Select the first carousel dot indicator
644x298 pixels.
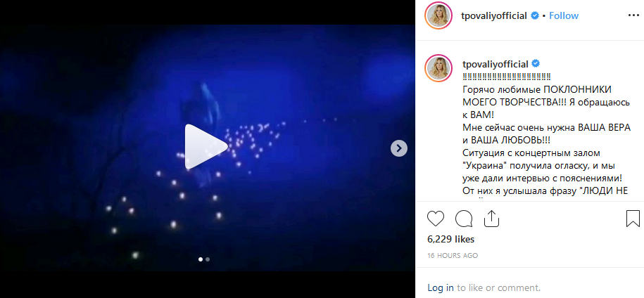(x=201, y=259)
